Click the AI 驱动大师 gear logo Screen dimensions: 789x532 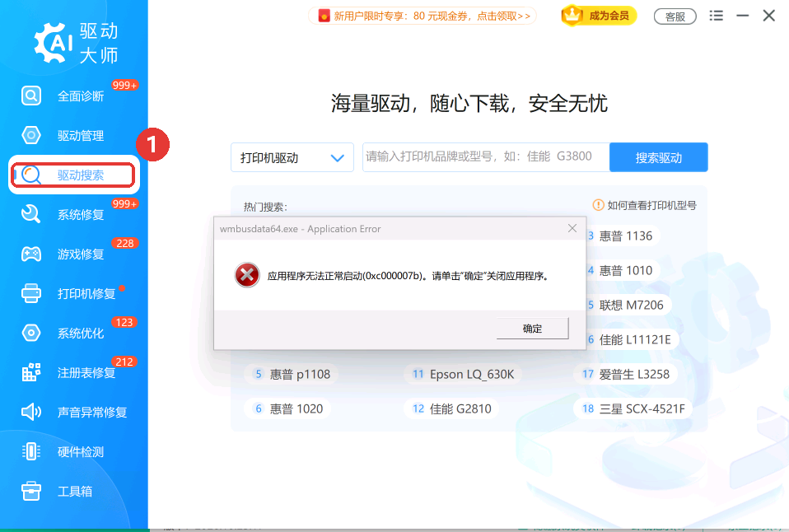pos(53,43)
